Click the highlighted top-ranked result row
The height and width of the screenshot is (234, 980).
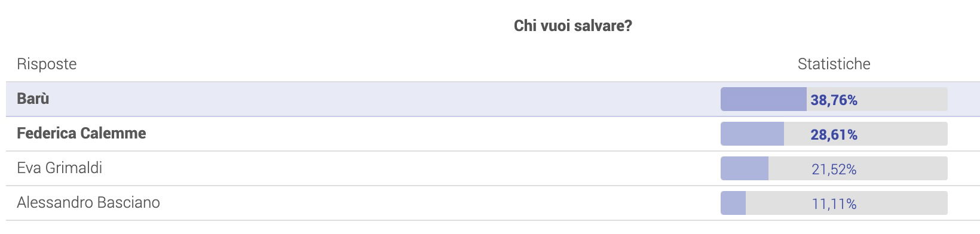493,99
